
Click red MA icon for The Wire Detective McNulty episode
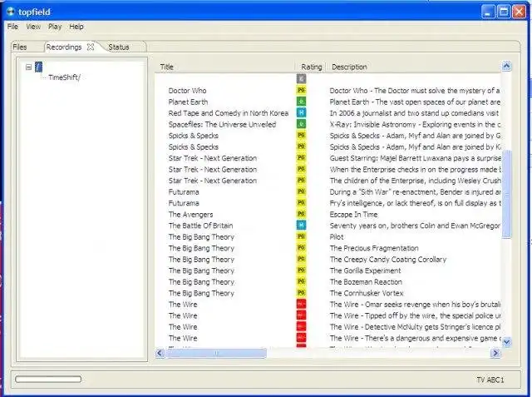[301, 326]
